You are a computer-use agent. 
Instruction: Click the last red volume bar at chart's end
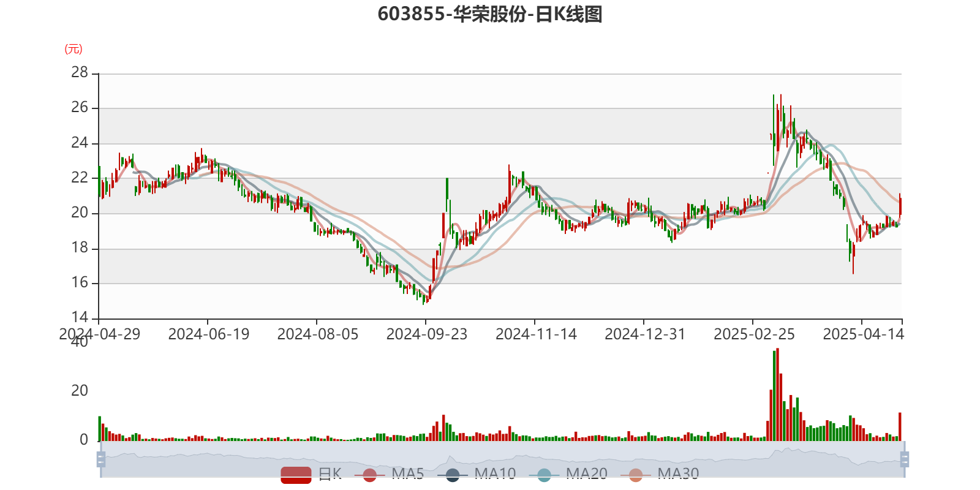tap(900, 427)
